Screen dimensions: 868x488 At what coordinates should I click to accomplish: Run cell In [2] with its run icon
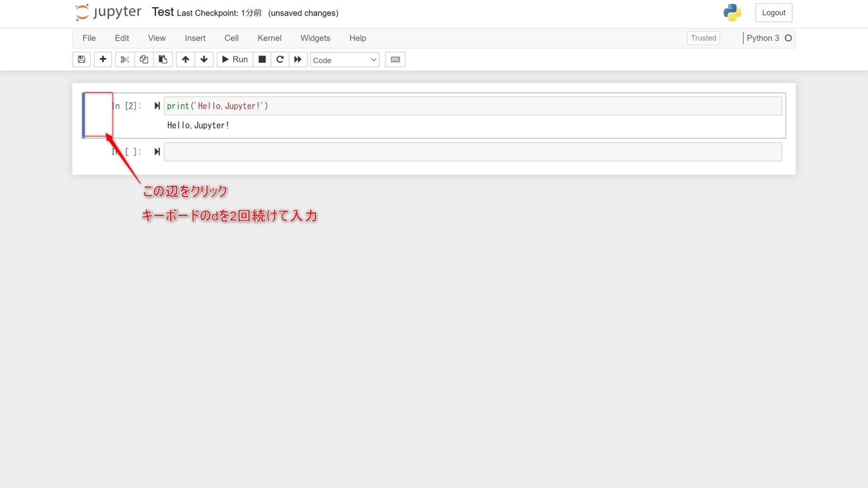pyautogui.click(x=157, y=106)
